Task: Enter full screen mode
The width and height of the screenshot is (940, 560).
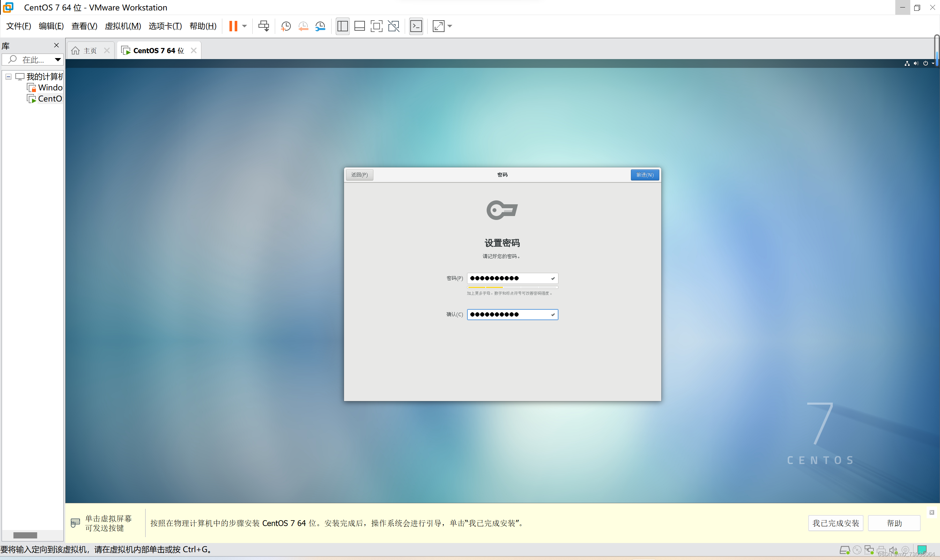Action: [x=377, y=26]
